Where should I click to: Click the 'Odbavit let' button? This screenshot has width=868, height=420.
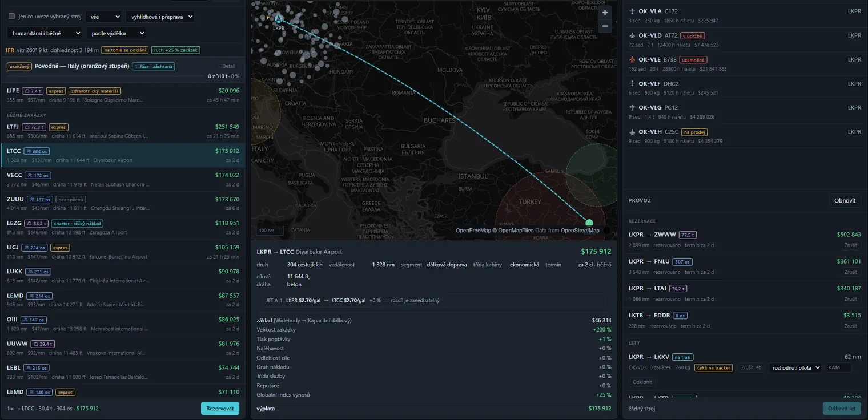pos(842,409)
